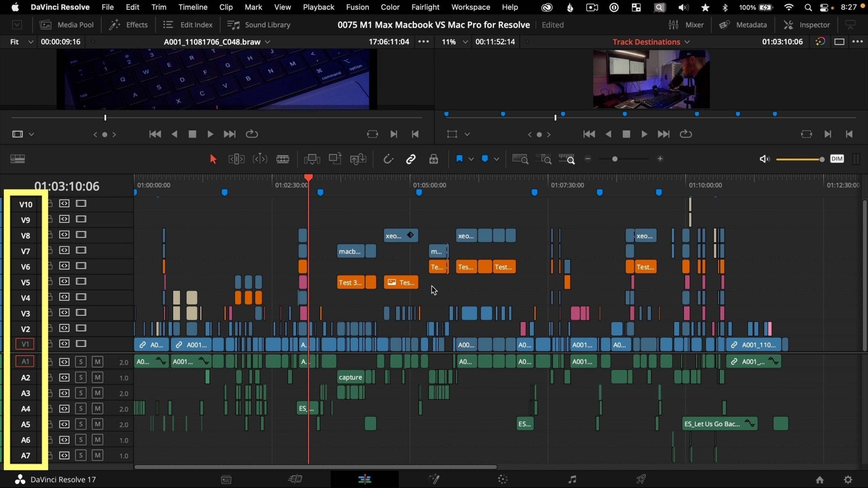Open the Timeline menu in the menu bar
The image size is (868, 488).
click(193, 7)
